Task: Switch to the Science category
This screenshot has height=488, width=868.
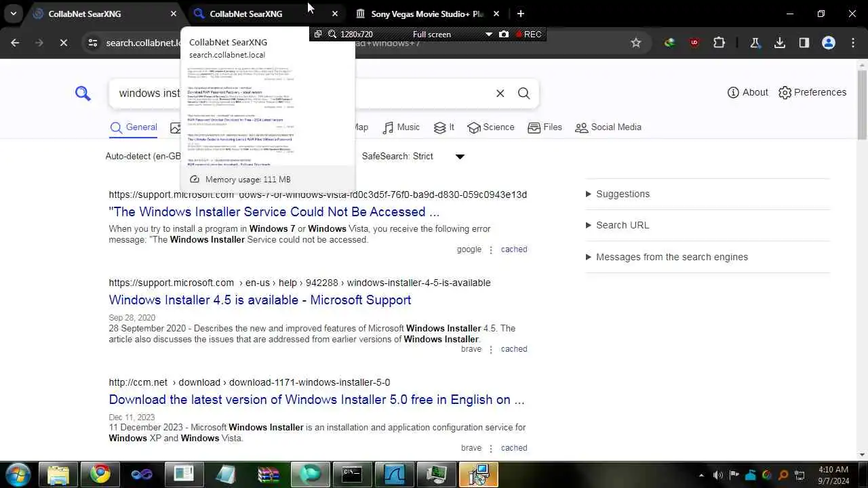Action: tap(491, 127)
